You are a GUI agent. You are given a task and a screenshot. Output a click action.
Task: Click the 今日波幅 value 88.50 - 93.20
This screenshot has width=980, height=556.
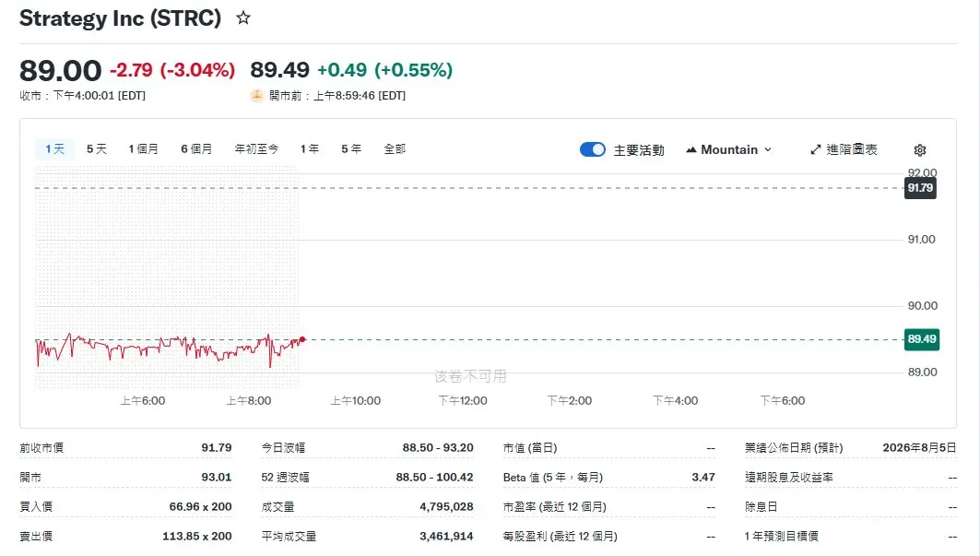click(x=438, y=448)
